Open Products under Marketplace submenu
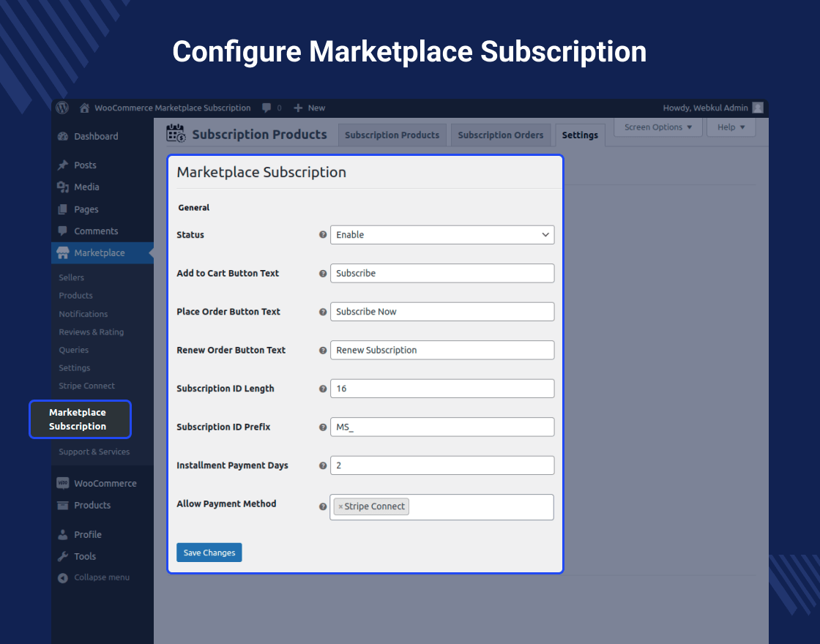The height and width of the screenshot is (644, 820). [75, 296]
